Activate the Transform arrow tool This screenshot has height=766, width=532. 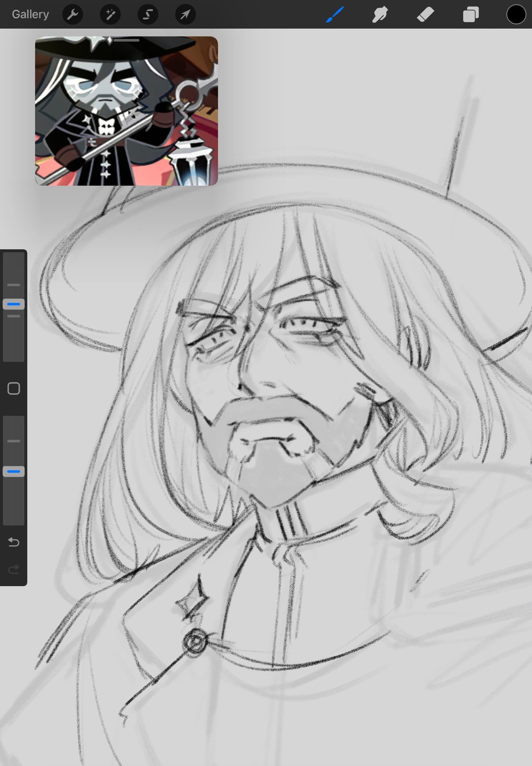(x=185, y=15)
